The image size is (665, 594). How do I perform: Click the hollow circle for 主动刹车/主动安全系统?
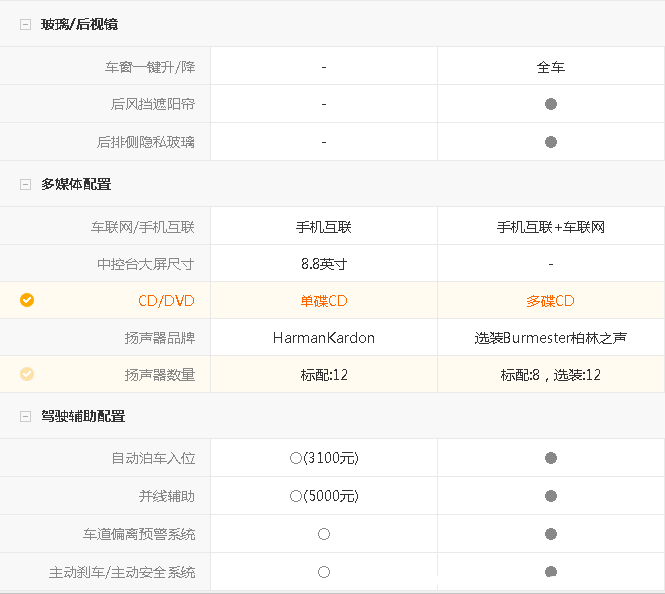pos(324,572)
